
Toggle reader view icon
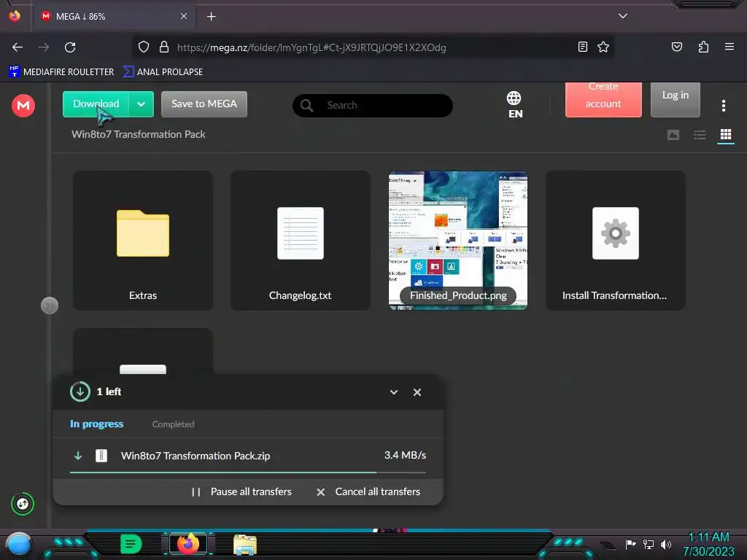(582, 47)
